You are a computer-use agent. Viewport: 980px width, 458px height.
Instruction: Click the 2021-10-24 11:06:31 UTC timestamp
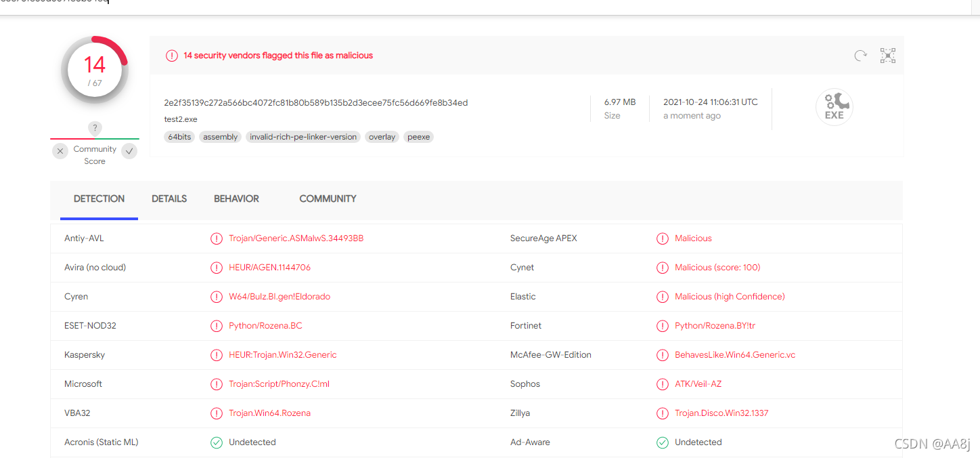point(711,102)
